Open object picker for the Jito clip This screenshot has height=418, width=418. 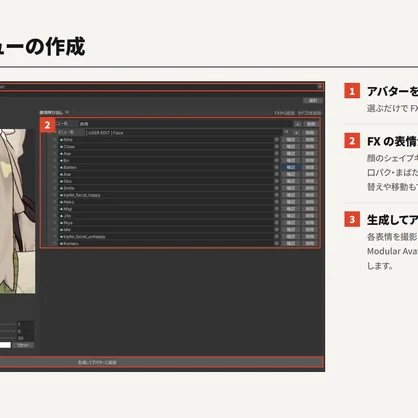point(276,216)
